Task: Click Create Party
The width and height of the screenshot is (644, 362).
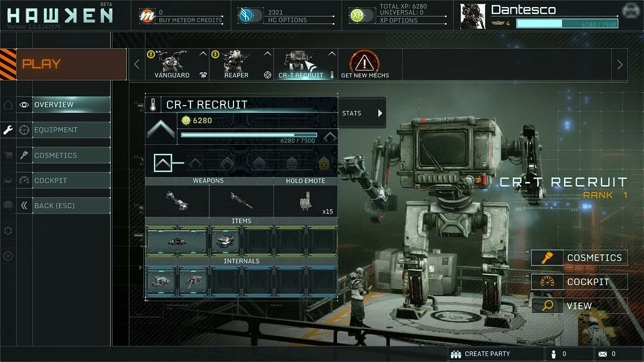Action: 481,354
